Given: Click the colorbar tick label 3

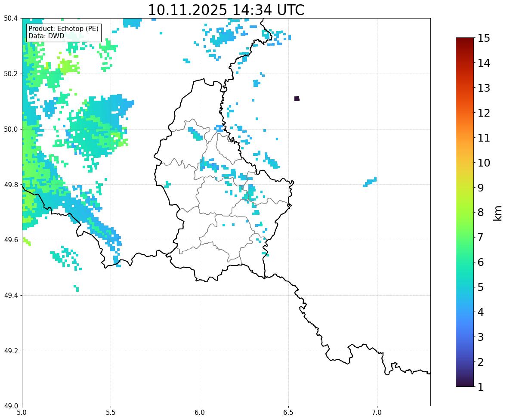Looking at the screenshot, I should tap(481, 337).
